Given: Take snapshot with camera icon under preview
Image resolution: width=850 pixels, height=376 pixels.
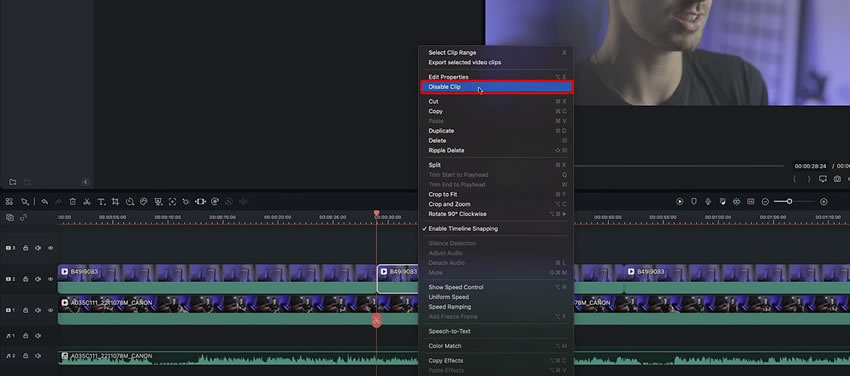Looking at the screenshot, I should tap(837, 179).
